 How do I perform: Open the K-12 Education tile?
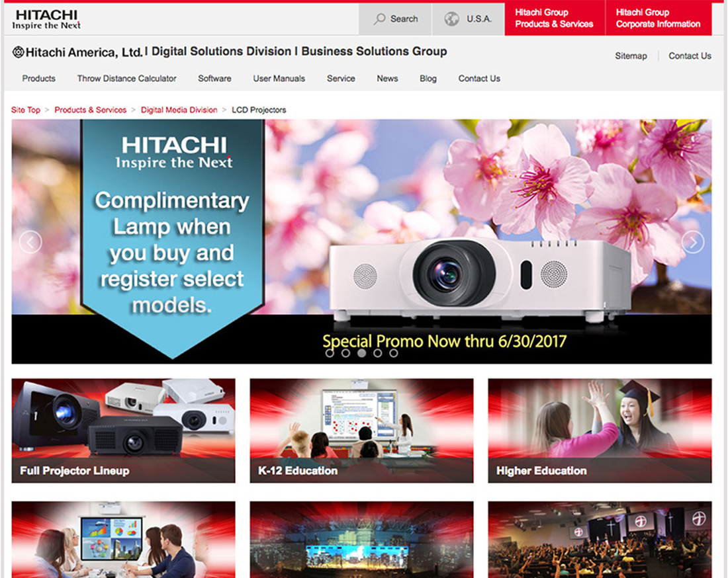point(361,431)
